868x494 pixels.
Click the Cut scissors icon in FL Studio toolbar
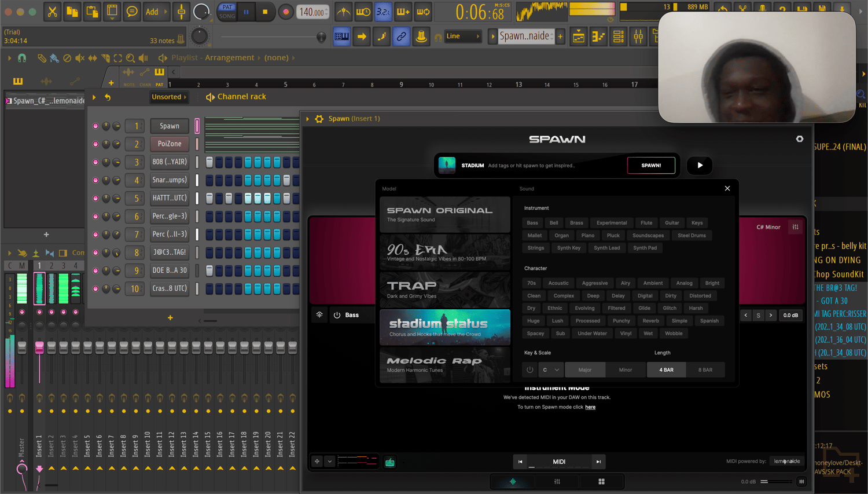[x=52, y=12]
